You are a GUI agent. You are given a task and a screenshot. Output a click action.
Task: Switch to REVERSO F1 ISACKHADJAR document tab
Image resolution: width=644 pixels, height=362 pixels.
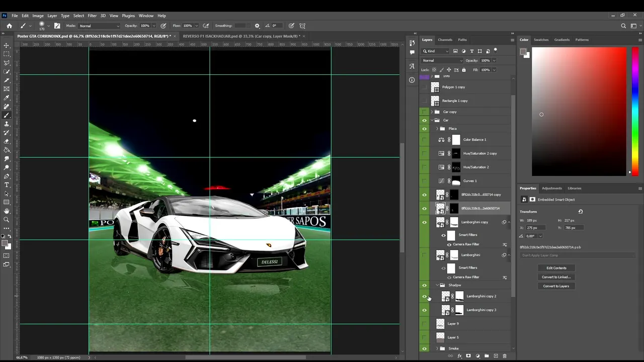pos(242,36)
